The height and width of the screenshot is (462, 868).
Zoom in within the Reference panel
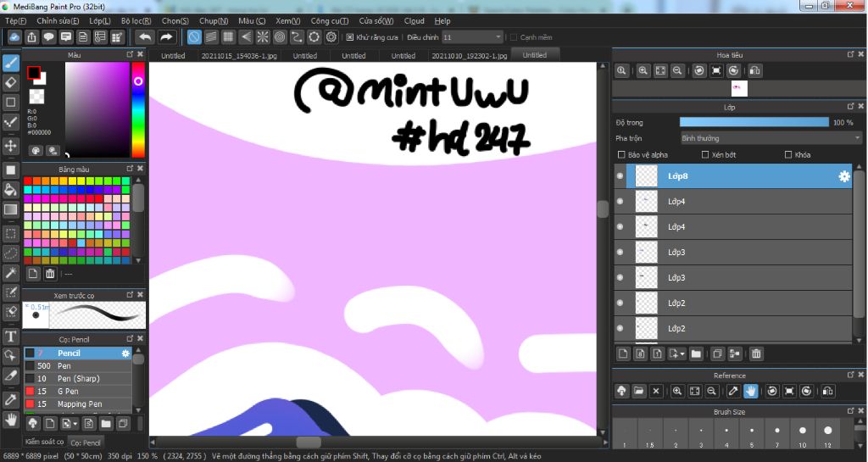coord(676,391)
